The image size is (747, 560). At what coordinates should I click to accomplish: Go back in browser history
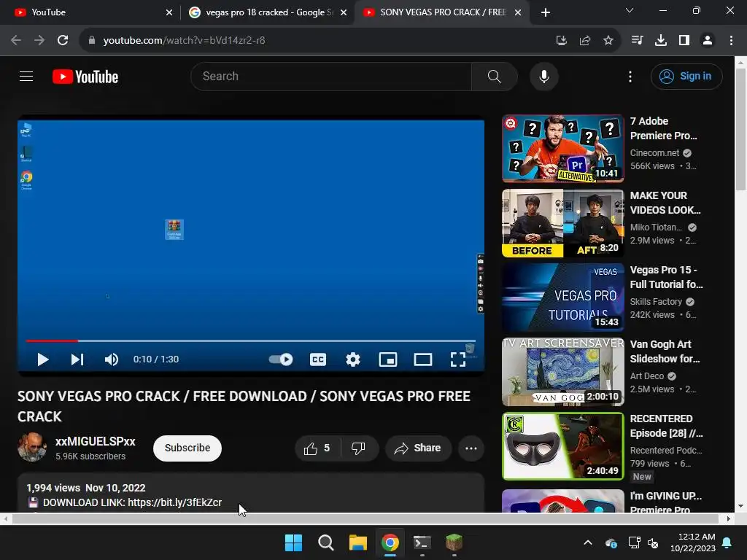click(16, 41)
